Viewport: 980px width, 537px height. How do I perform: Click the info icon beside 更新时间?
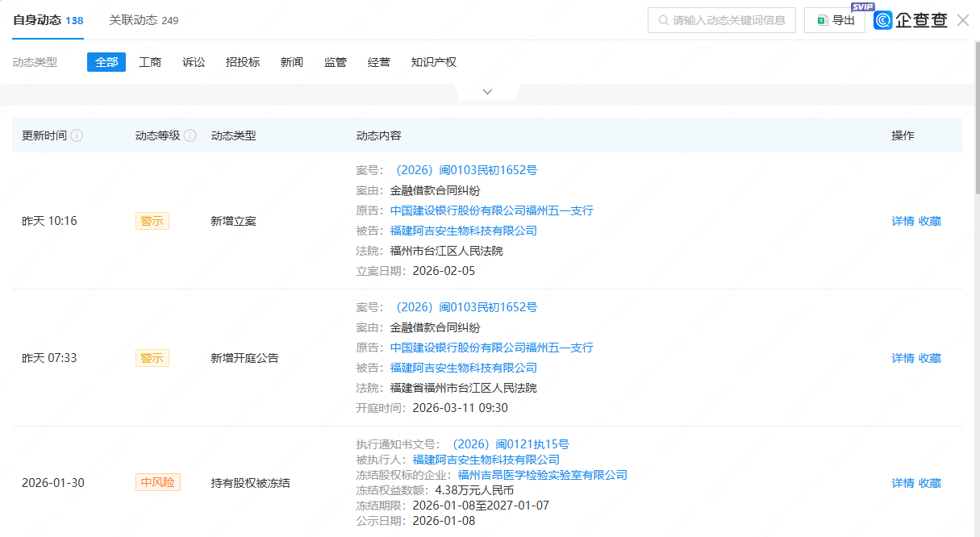pyautogui.click(x=77, y=135)
